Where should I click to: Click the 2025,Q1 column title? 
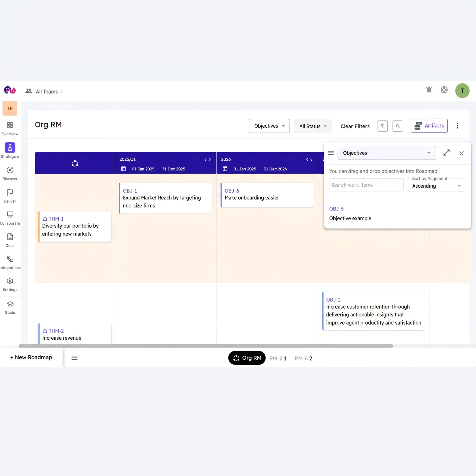(127, 159)
